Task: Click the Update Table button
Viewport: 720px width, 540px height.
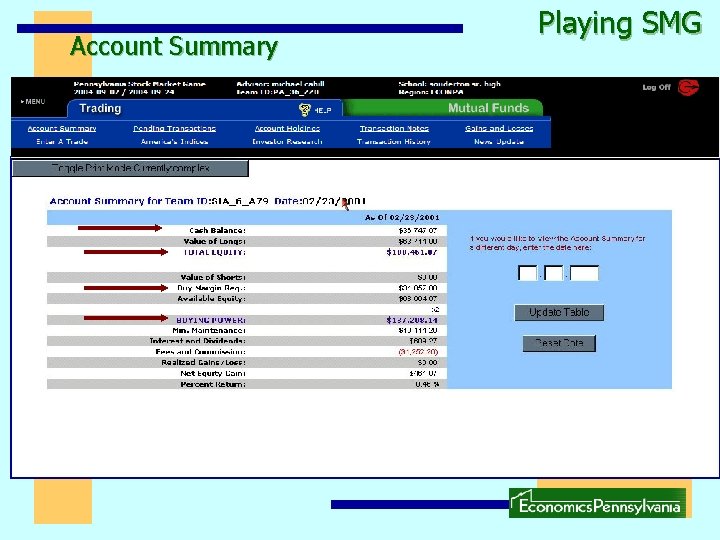Action: (x=559, y=312)
